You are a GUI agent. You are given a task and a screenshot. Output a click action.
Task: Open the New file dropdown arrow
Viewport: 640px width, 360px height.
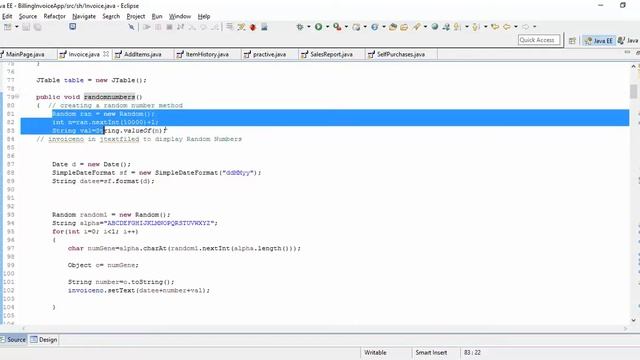(17, 27)
